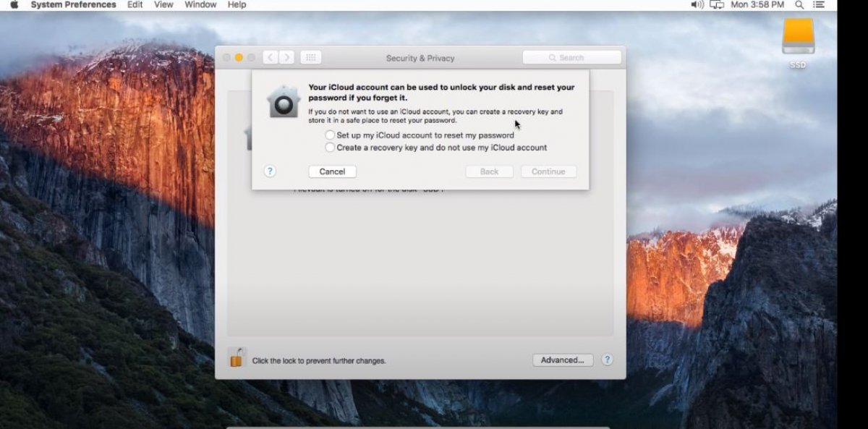Open the System Preferences menu
Viewport: 868px width, 429px height.
(72, 5)
